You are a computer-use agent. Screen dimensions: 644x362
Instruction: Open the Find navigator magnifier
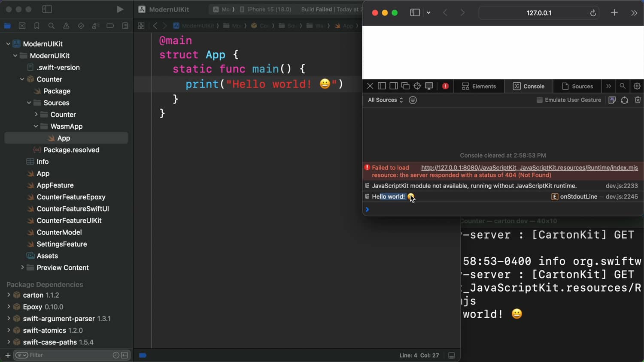(x=52, y=26)
